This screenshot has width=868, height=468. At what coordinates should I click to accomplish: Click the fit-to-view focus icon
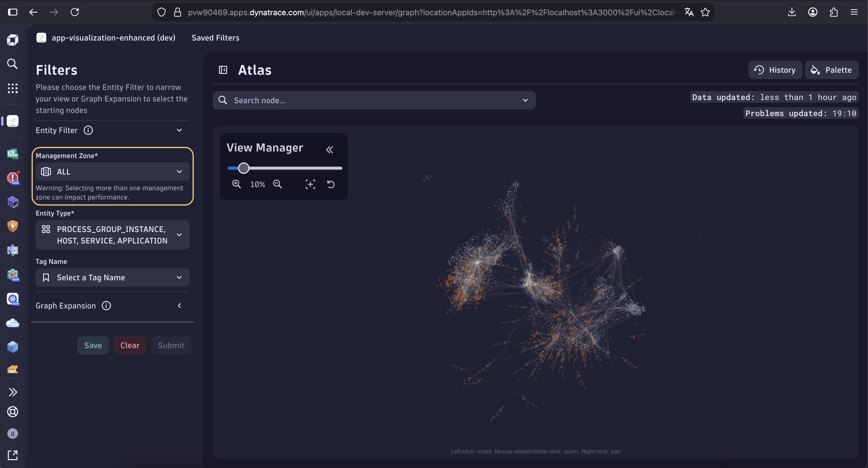click(310, 184)
